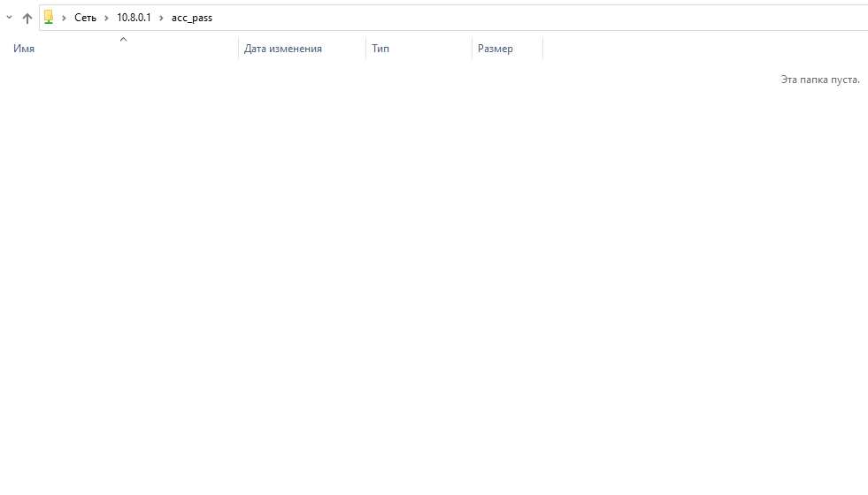Click the network folder icon in address bar
The height and width of the screenshot is (495, 868).
click(49, 18)
